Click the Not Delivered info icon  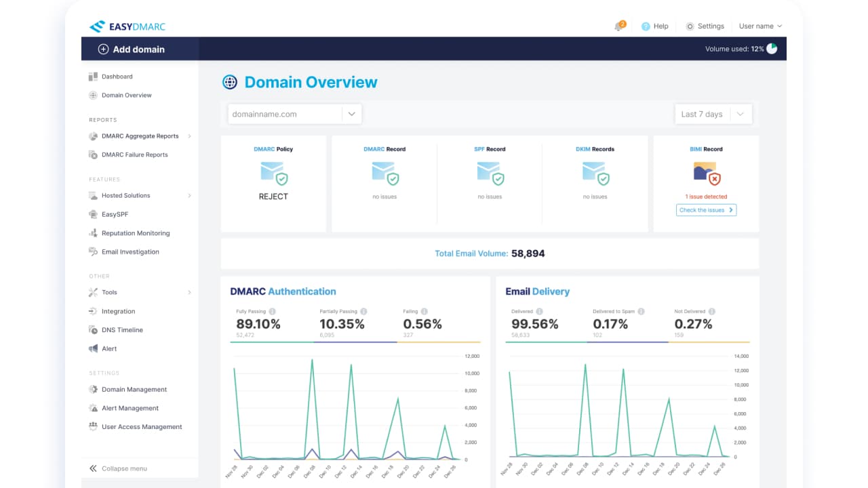click(712, 312)
